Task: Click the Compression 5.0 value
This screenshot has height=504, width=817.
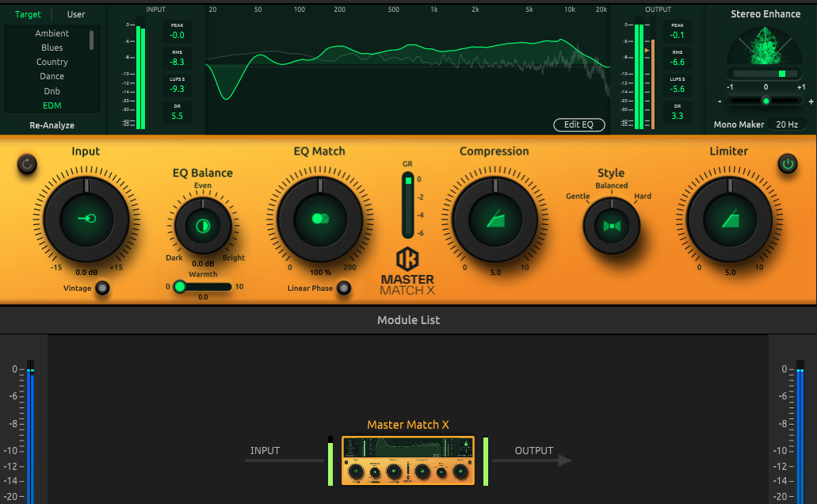Action: pos(495,272)
